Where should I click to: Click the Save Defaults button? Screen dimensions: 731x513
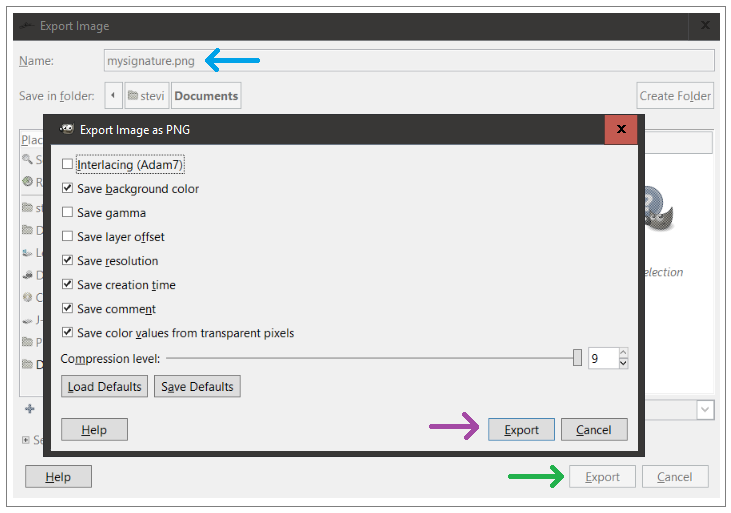[x=197, y=386]
